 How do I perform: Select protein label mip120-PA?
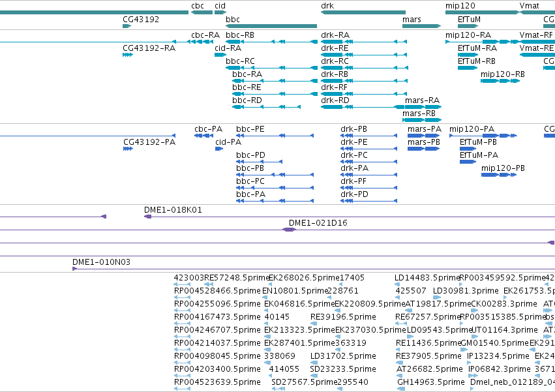pos(472,129)
